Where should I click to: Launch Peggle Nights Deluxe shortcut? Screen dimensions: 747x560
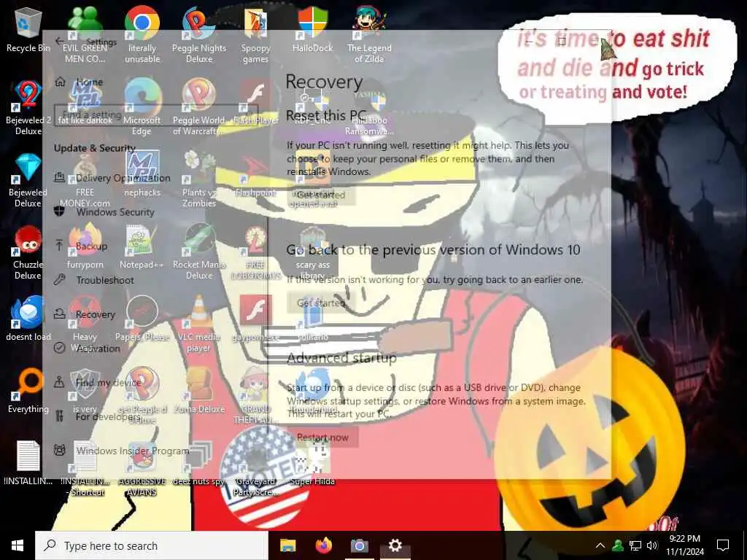(x=199, y=35)
